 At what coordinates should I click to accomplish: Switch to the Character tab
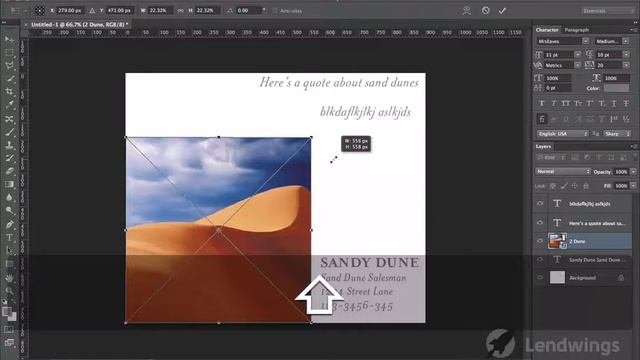pos(547,30)
